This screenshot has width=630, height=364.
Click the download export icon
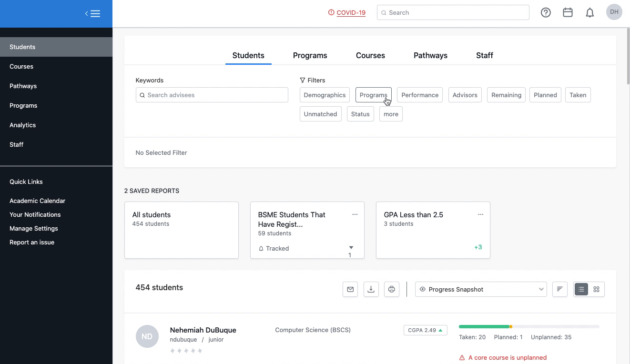coord(371,289)
